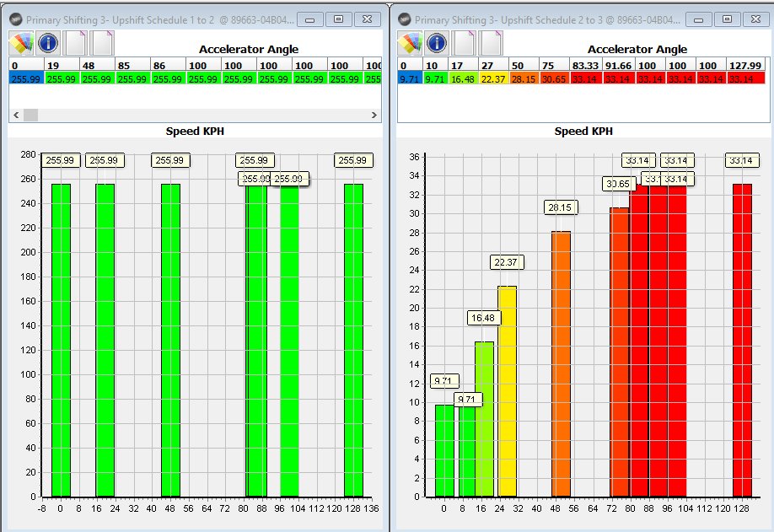The width and height of the screenshot is (774, 532).
Task: Minimize the Upshift Schedule 2 to 3 window
Action: tap(698, 19)
